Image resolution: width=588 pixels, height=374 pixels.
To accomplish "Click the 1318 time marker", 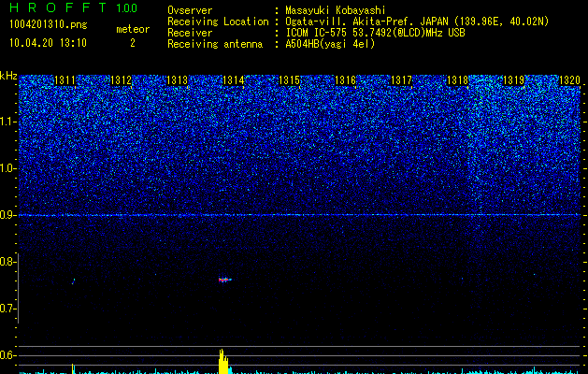I will [458, 80].
